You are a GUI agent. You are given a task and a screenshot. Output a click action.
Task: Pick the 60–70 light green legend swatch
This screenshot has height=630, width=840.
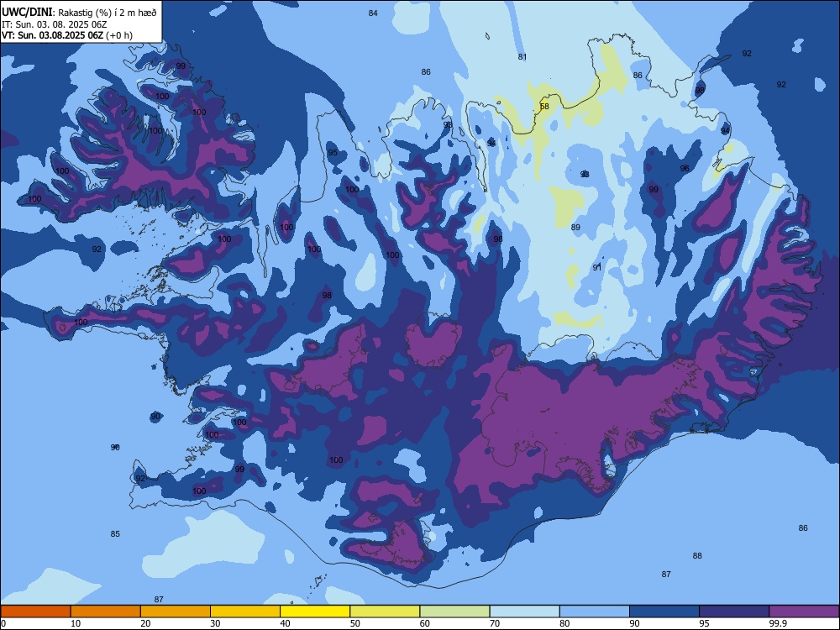tap(454, 612)
